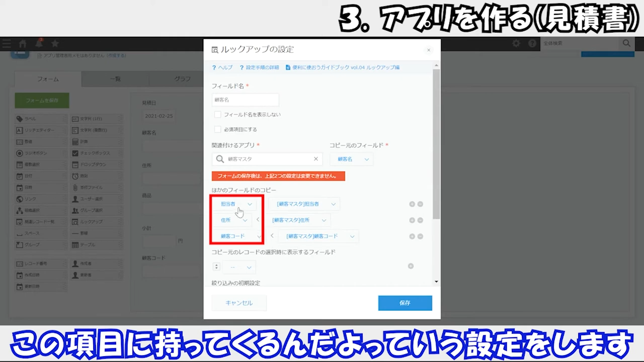Open the 顧客コード destination dropdown
Screen dimensions: 644x362
pyautogui.click(x=237, y=236)
